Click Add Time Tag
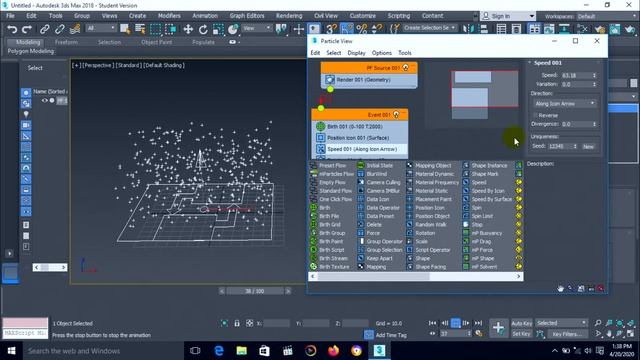The height and width of the screenshot is (360, 640). point(391,335)
